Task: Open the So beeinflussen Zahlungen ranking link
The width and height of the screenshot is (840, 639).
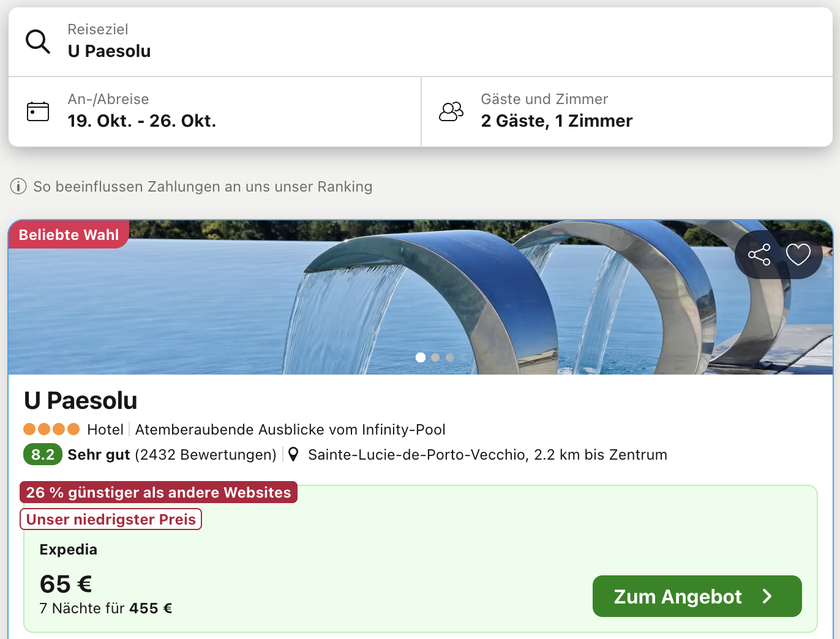Action: click(x=203, y=187)
